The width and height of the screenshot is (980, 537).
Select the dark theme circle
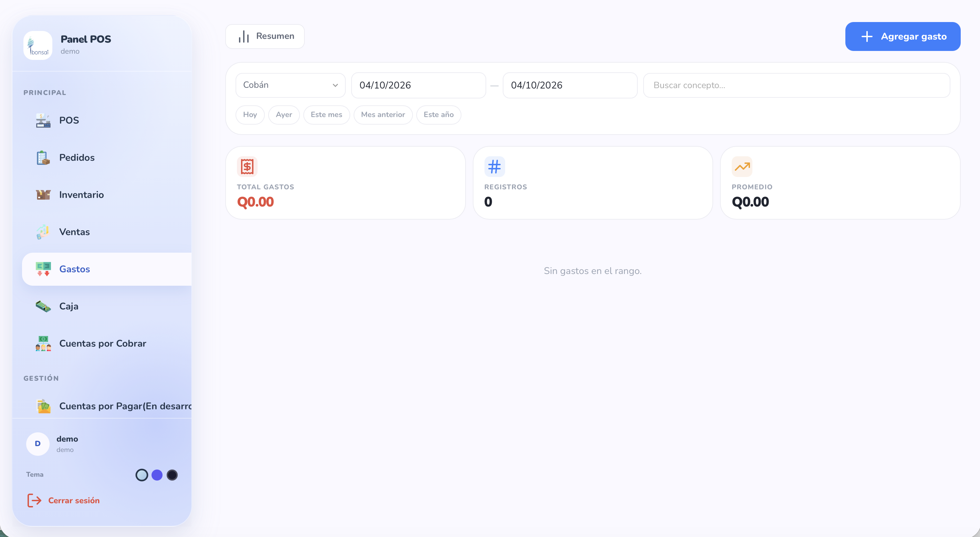(172, 475)
